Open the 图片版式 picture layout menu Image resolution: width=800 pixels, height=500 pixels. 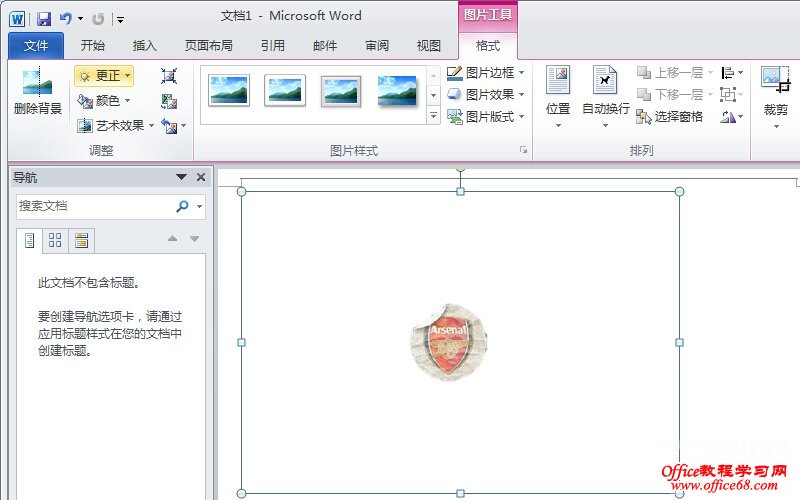click(x=486, y=117)
